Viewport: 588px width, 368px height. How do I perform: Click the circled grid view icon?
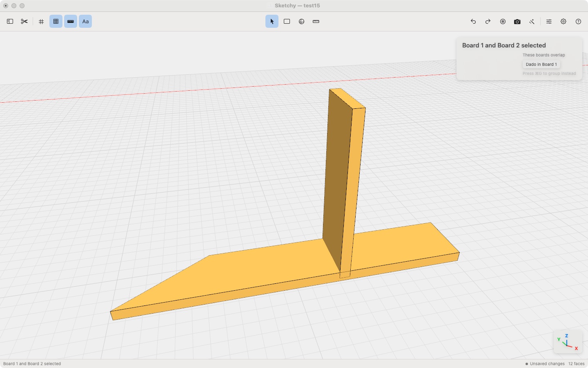[503, 22]
